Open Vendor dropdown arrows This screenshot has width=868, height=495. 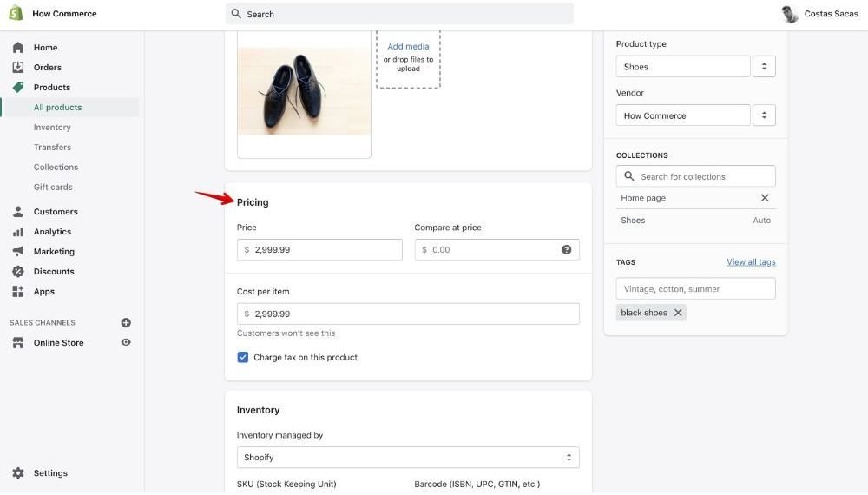tap(764, 115)
